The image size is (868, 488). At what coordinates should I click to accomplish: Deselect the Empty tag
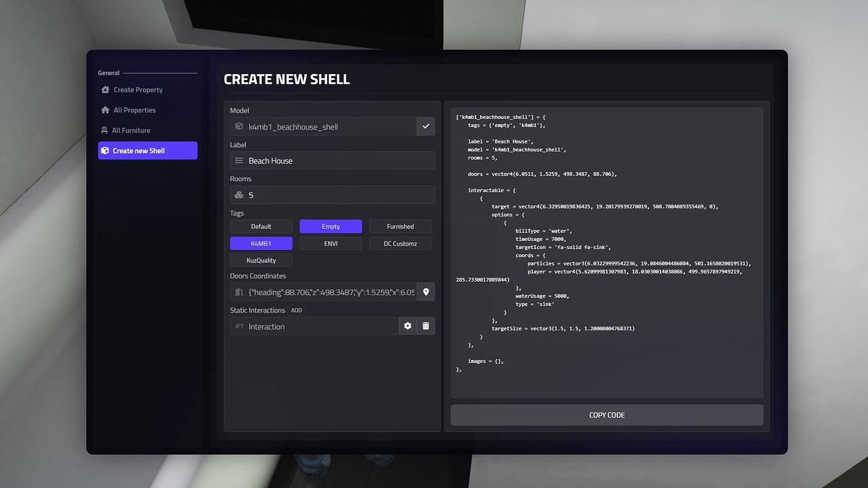pos(331,226)
